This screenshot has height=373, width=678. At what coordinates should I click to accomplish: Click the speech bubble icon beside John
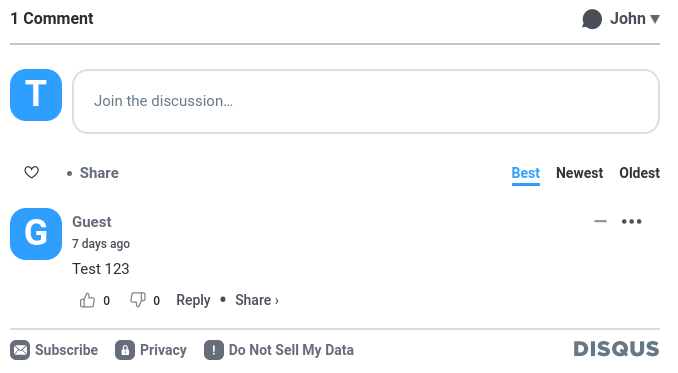coord(592,19)
